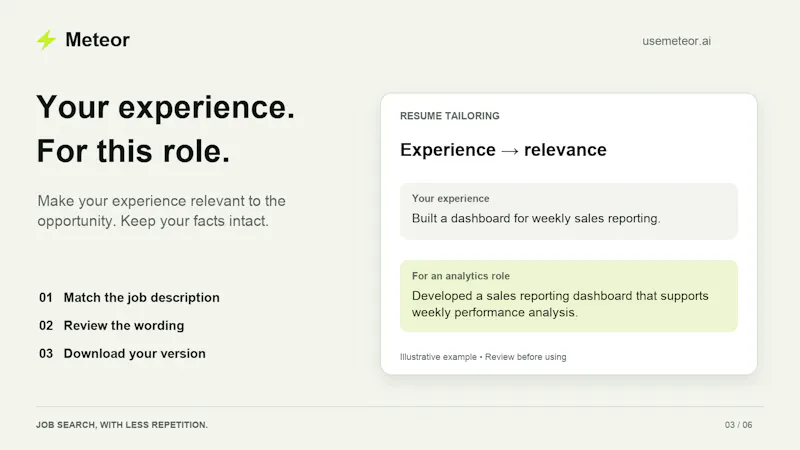Click the 'Illustrative example' footnote

click(438, 357)
